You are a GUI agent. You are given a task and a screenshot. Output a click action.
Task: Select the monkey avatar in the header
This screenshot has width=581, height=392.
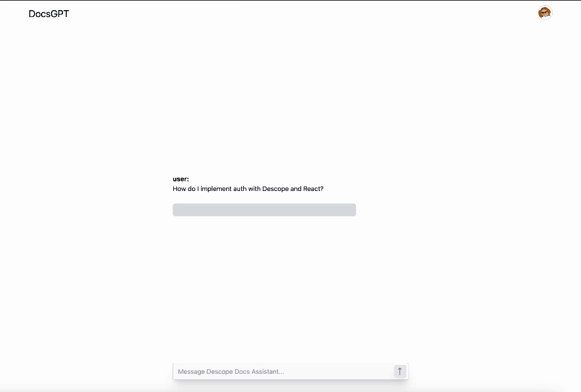click(x=544, y=13)
